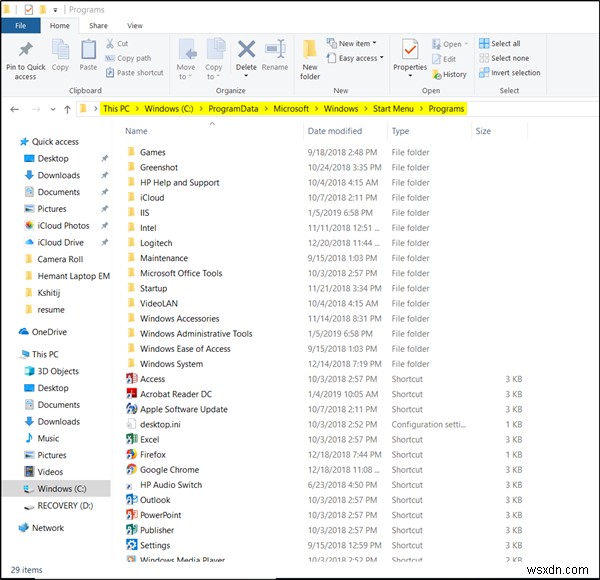Click Windows (C:) in address bar
The image size is (600, 580).
(x=169, y=109)
